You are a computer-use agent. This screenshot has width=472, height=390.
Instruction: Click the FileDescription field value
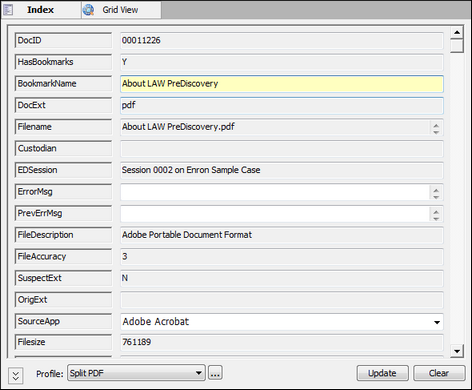coord(282,235)
